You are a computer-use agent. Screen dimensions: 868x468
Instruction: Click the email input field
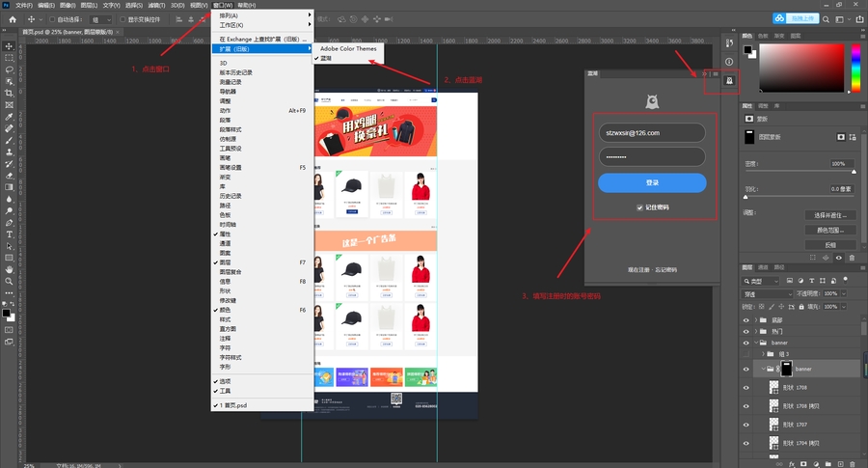(x=652, y=132)
